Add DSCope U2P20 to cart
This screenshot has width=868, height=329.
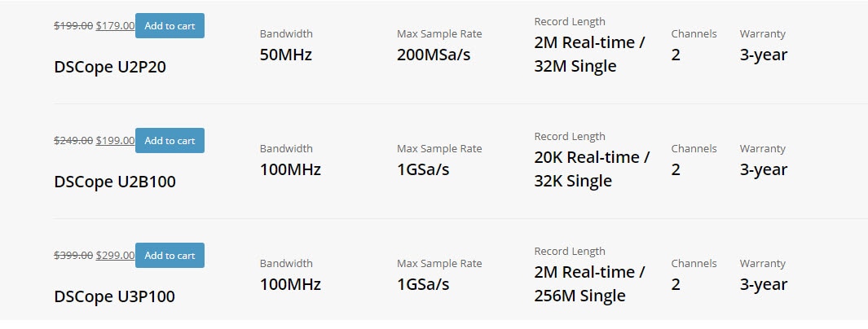tap(170, 26)
